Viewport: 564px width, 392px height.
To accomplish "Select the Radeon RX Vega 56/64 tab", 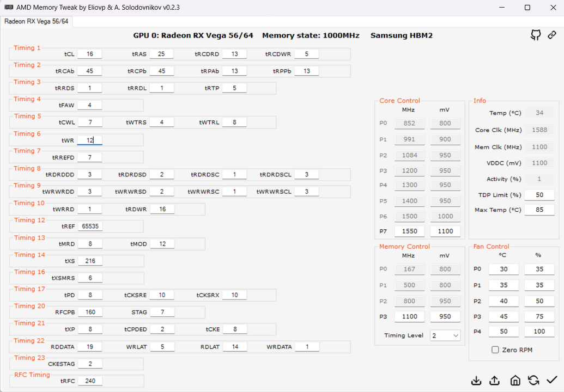I will (x=36, y=21).
